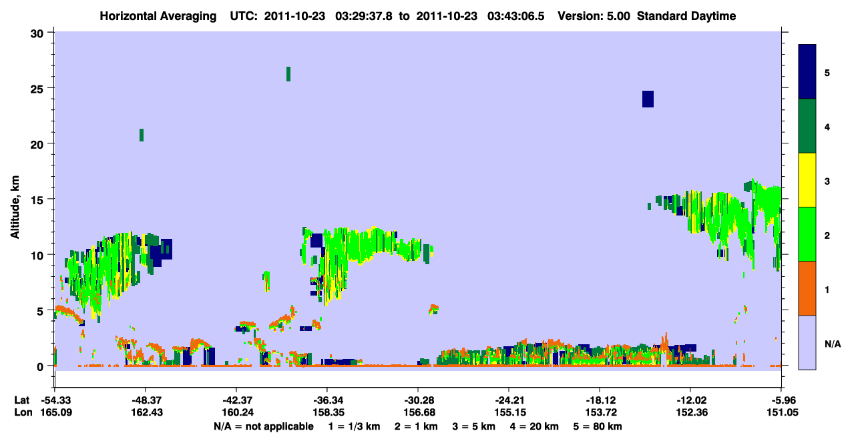The height and width of the screenshot is (445, 868).
Task: Click the longitude value '156.68'
Action: [418, 413]
